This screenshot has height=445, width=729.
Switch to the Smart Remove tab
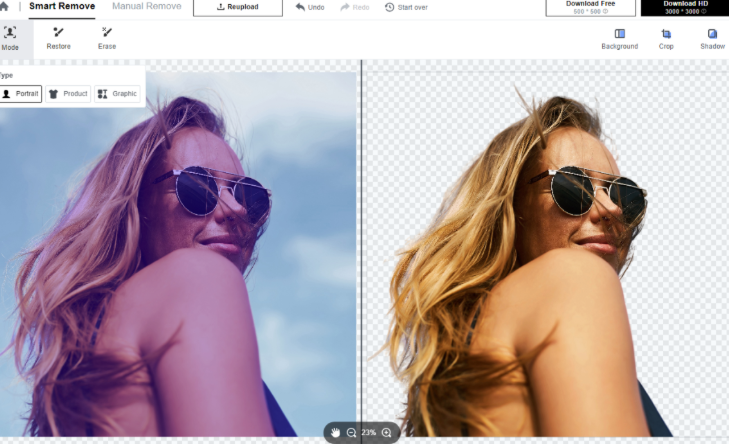point(62,7)
